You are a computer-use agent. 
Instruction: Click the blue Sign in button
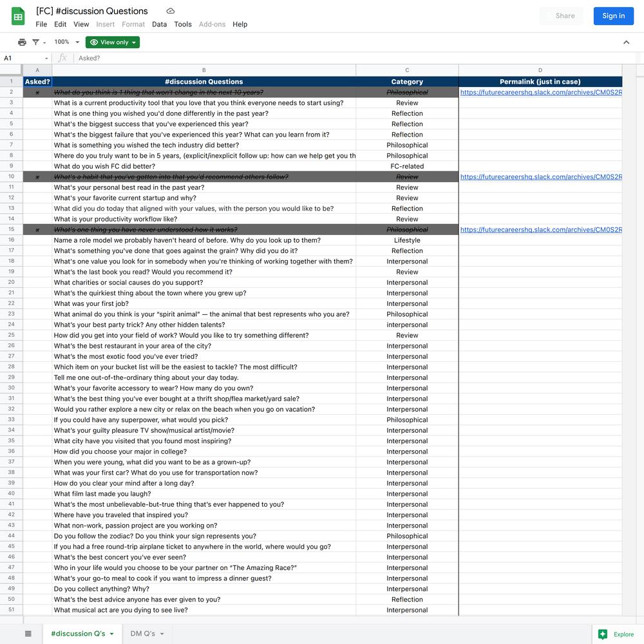click(613, 15)
